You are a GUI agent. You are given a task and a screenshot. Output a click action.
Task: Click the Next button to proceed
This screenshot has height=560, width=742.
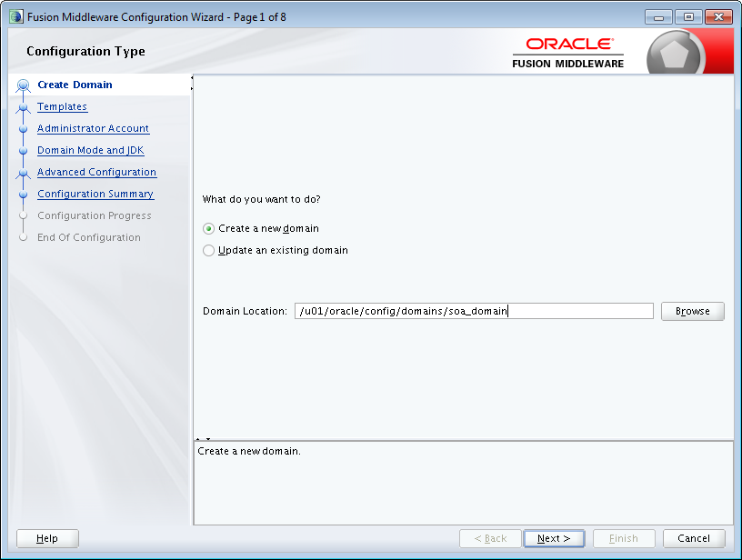(554, 538)
